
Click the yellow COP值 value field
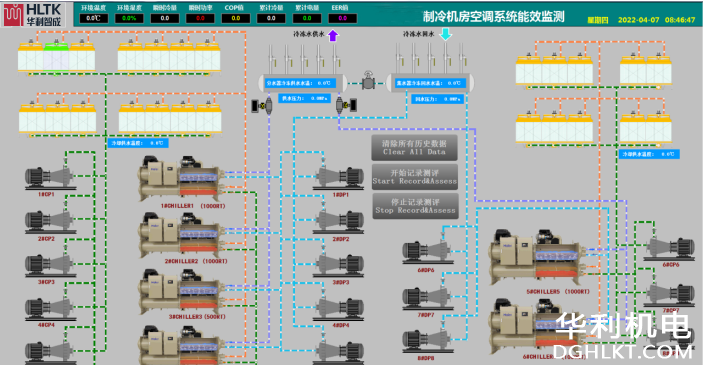tap(235, 18)
